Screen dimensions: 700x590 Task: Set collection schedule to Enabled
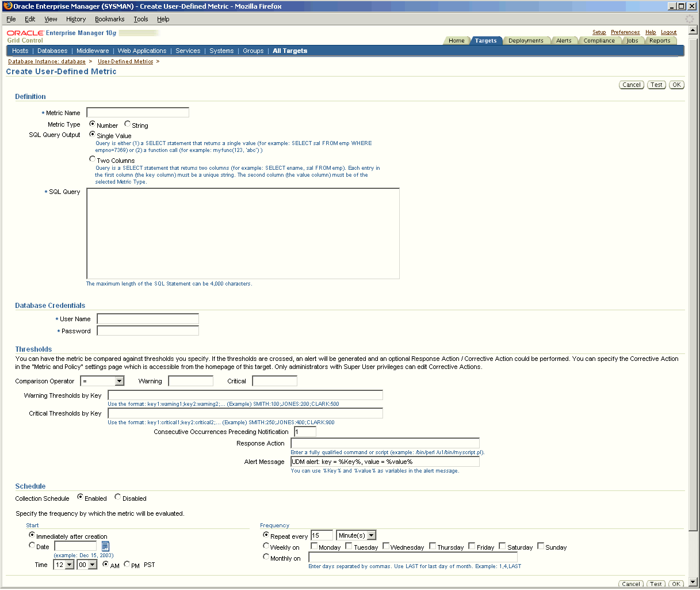point(81,497)
